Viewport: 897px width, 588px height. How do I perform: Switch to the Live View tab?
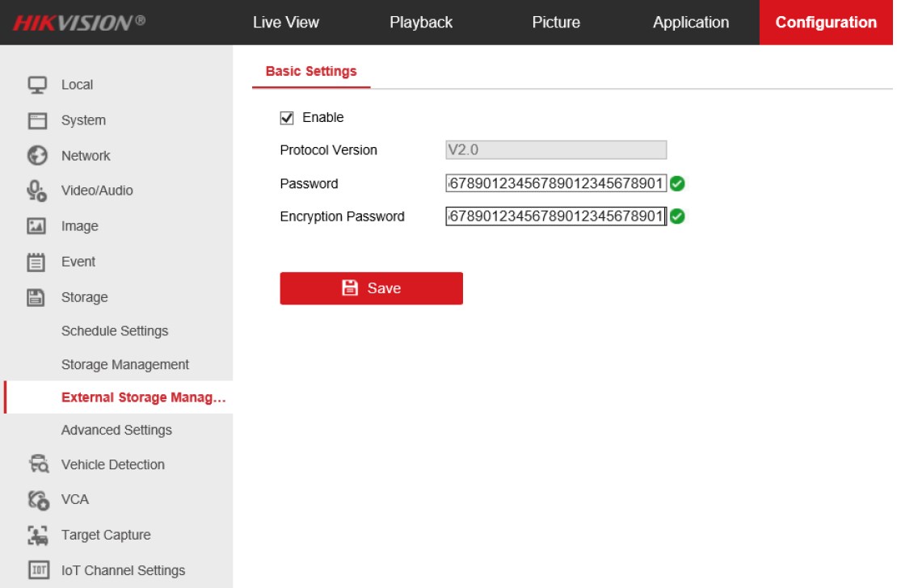tap(285, 23)
